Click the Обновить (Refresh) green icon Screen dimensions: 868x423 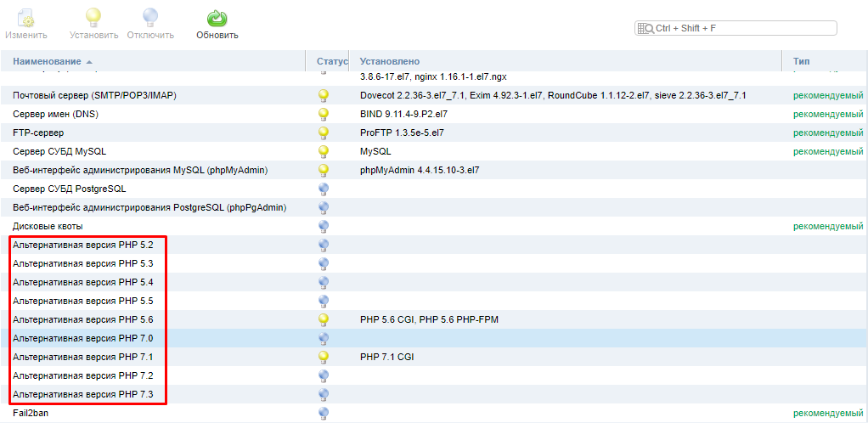click(217, 19)
